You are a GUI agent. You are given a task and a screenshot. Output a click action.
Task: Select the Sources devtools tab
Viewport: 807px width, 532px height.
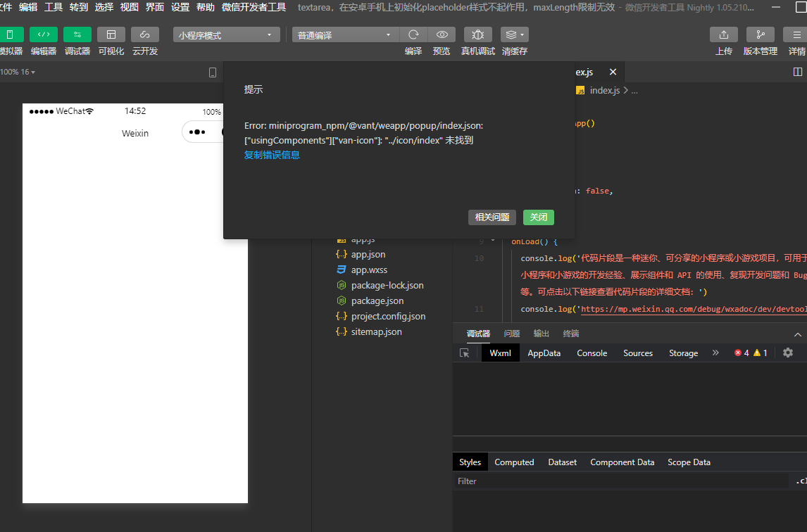point(638,353)
